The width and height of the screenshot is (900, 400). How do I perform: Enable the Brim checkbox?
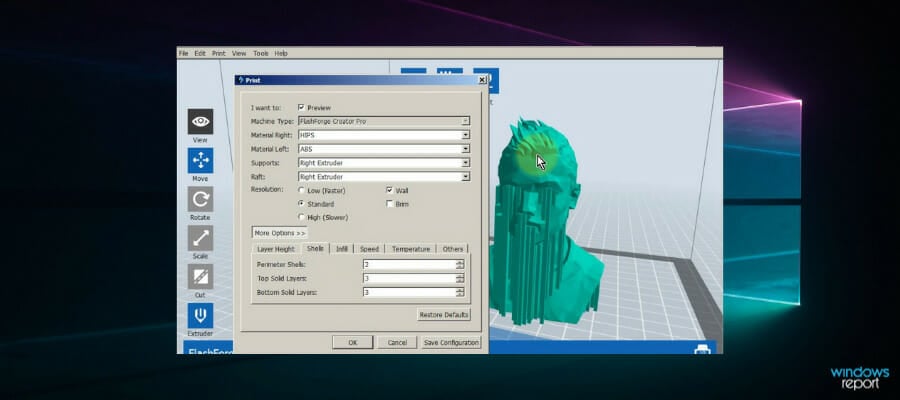[390, 204]
